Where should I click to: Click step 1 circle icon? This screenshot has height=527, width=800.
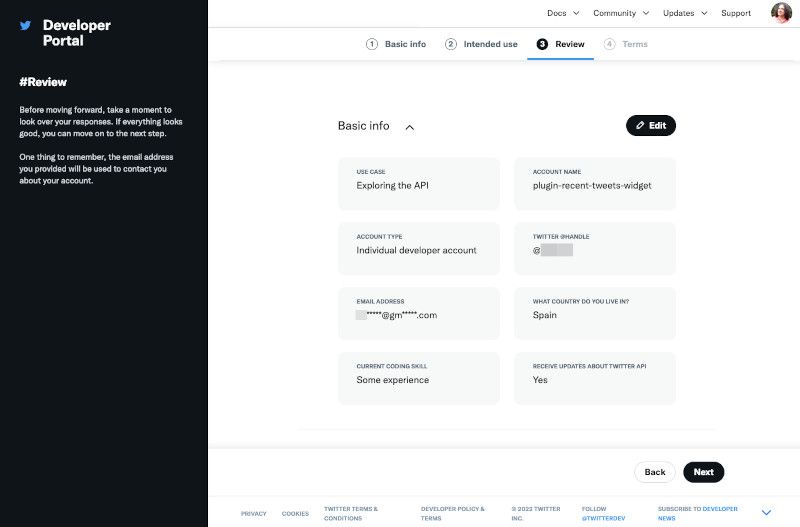(372, 44)
